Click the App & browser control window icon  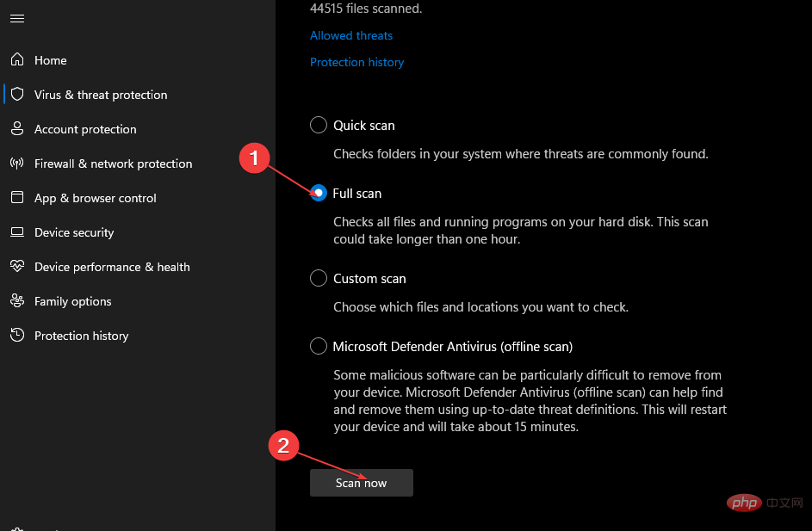point(17,197)
